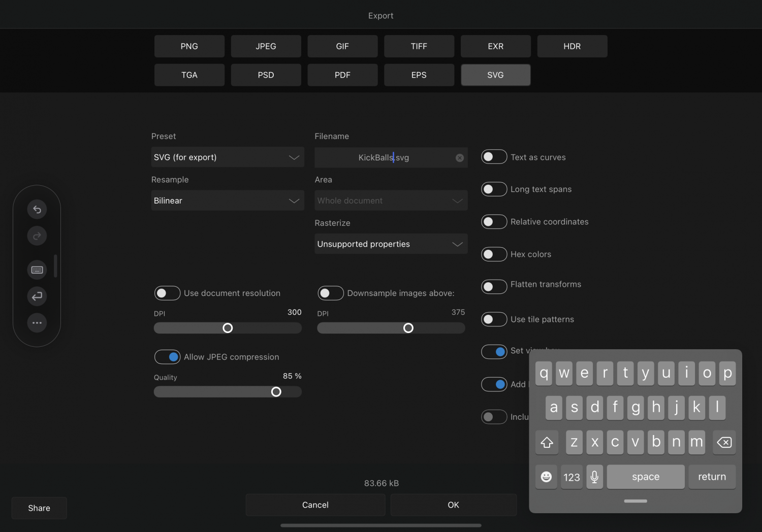Click the Quality 85% slider handle
This screenshot has width=762, height=532.
(x=276, y=392)
